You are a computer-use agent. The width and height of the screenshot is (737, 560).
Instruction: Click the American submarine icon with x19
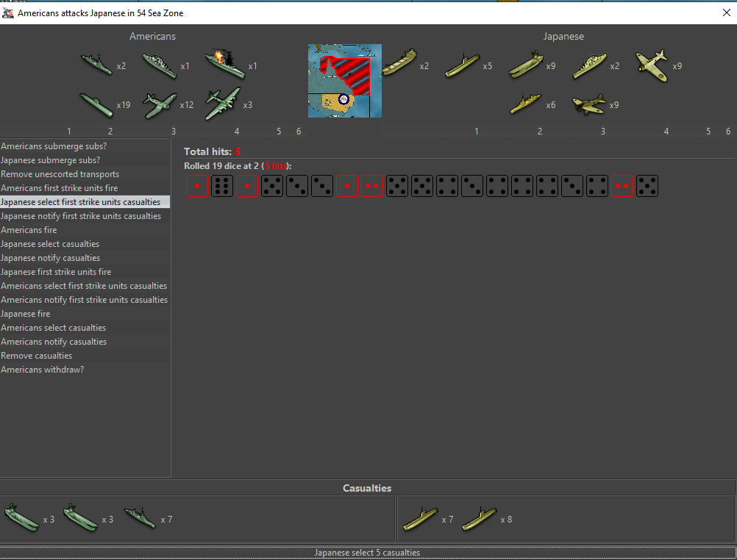coord(96,104)
